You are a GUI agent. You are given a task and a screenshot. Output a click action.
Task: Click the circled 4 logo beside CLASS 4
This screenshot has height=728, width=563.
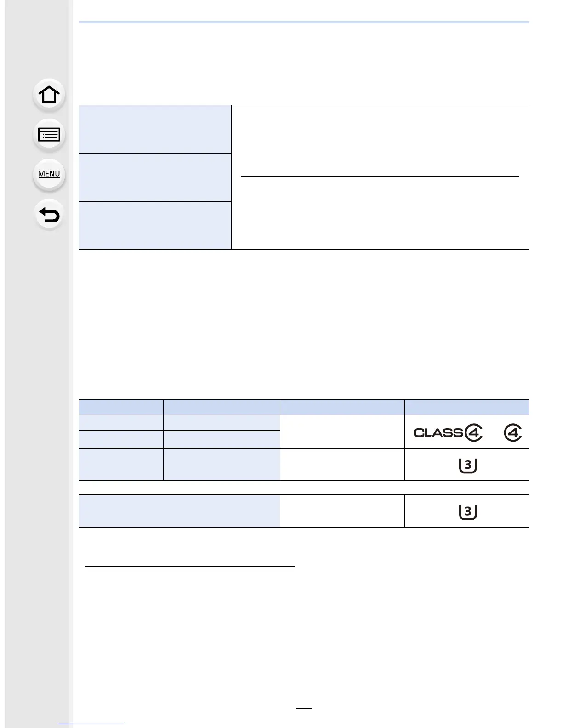(513, 432)
